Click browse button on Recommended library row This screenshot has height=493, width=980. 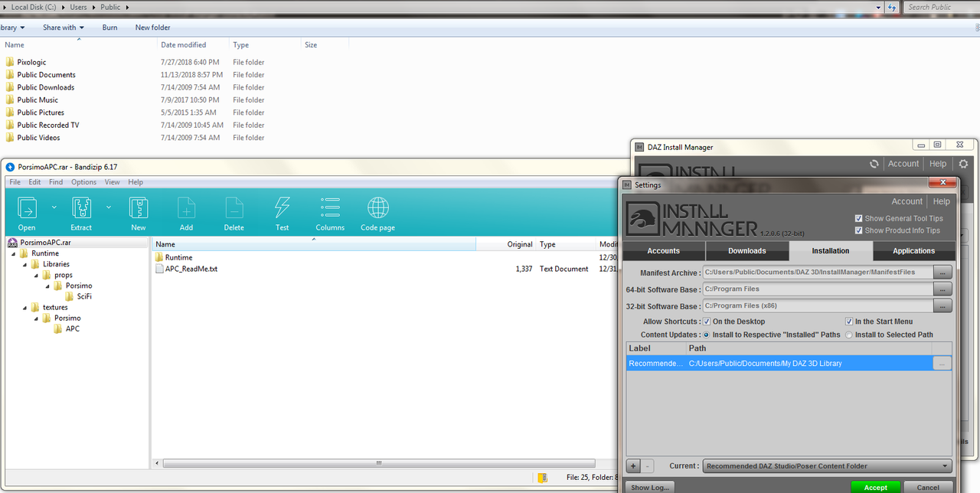tap(942, 364)
